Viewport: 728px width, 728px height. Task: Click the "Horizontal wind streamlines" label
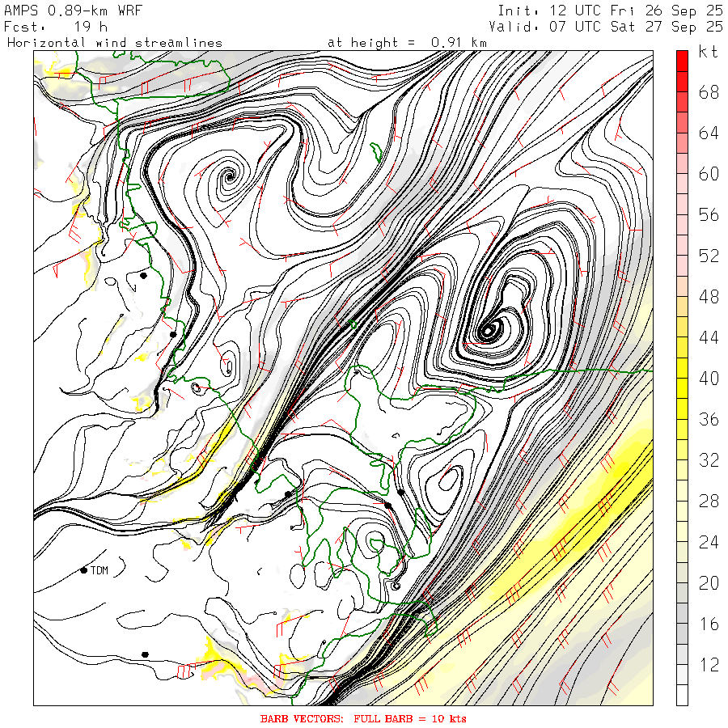pos(115,43)
